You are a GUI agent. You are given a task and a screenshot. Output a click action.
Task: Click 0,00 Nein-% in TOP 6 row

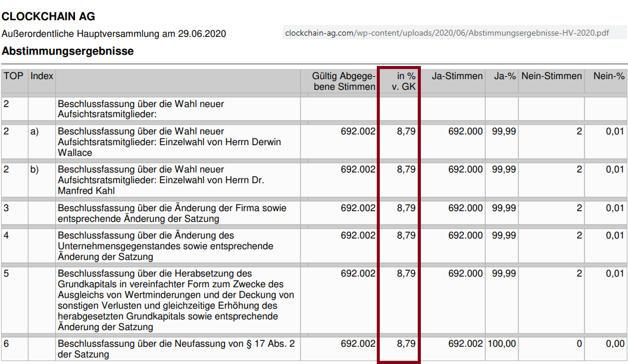pos(615,344)
